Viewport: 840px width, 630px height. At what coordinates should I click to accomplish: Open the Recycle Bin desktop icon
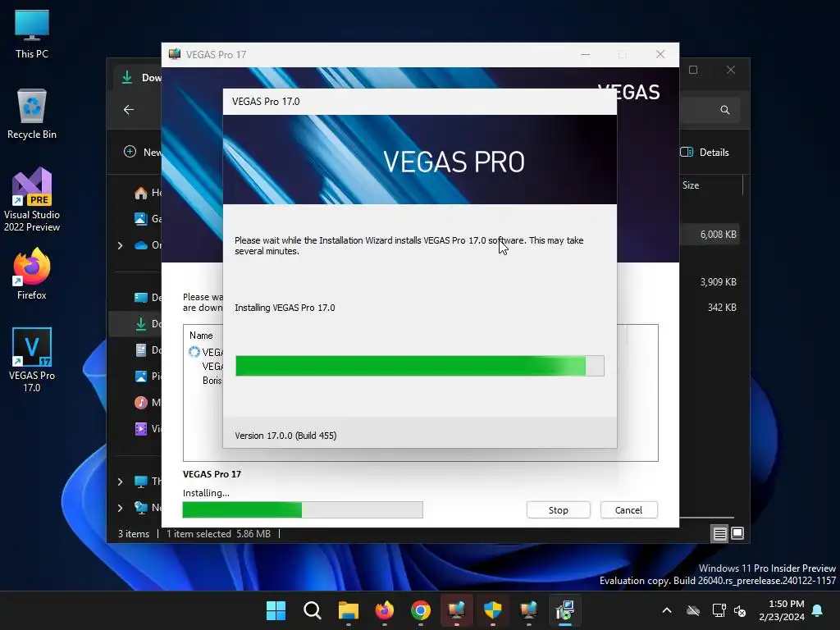[x=32, y=115]
